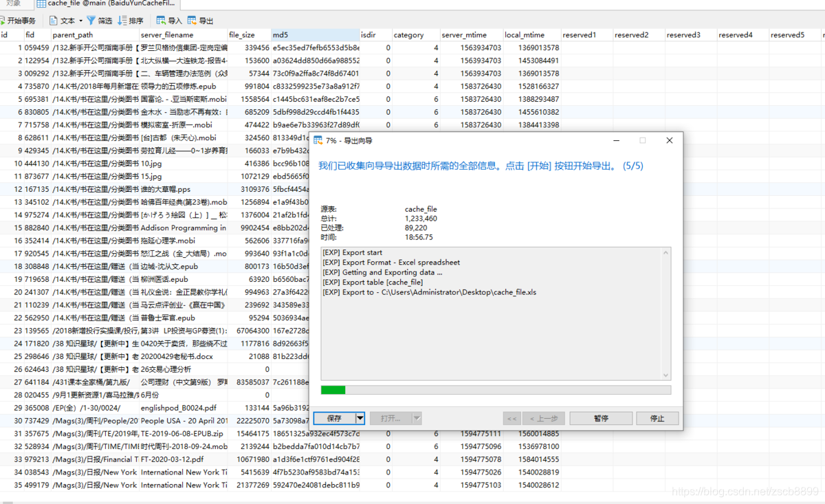Click the export progress bar
The width and height of the screenshot is (825, 504).
pyautogui.click(x=496, y=390)
